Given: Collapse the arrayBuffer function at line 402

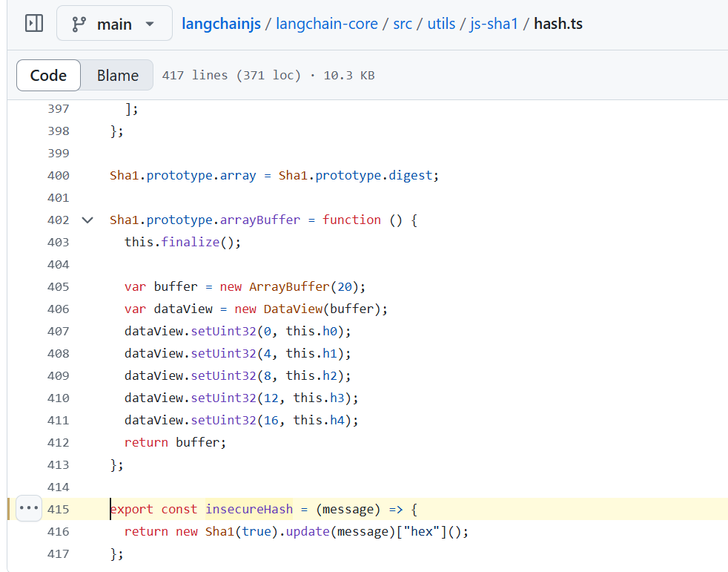Looking at the screenshot, I should 87,220.
